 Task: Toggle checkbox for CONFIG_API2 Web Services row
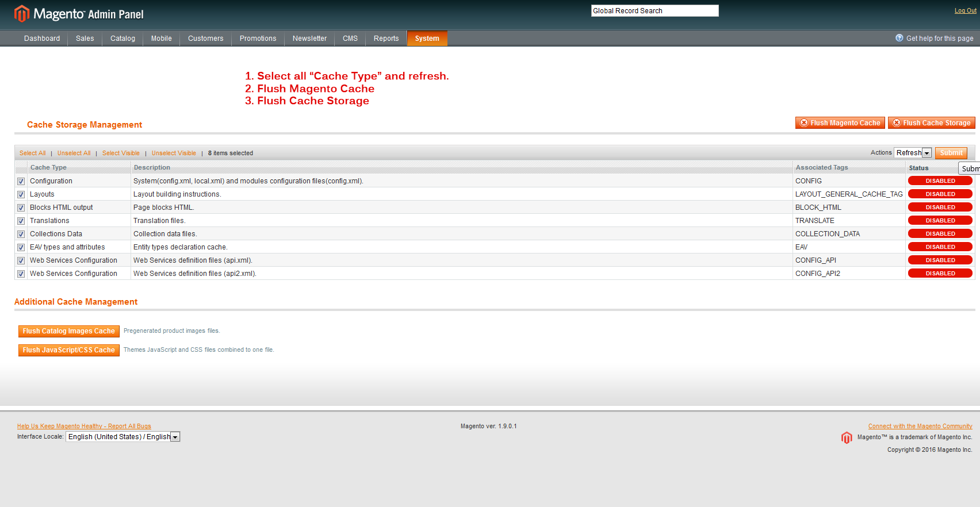pyautogui.click(x=21, y=274)
